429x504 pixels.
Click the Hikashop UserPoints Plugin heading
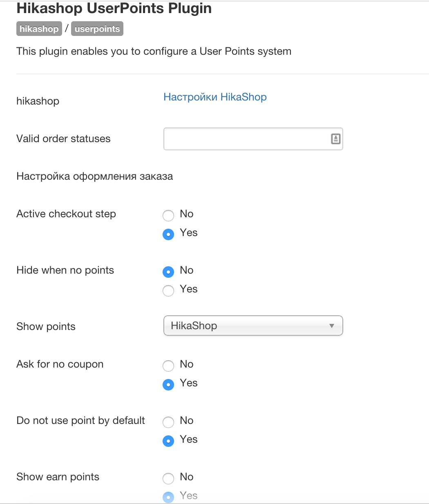pos(114,9)
